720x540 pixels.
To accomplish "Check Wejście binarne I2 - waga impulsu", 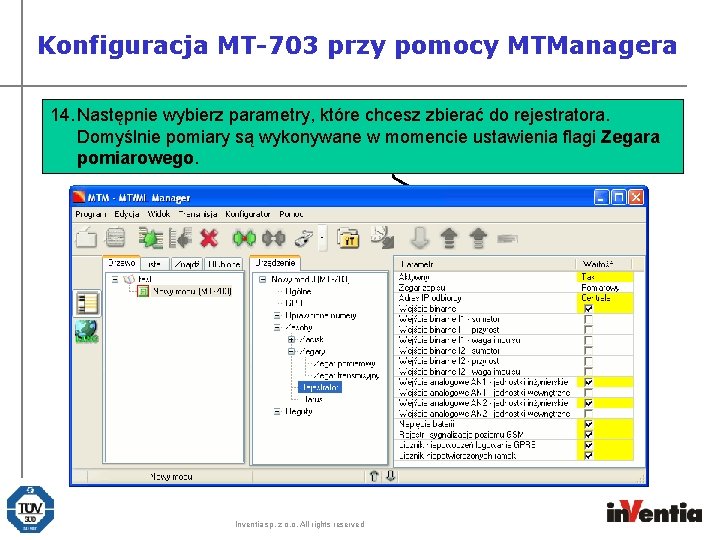I will click(x=588, y=371).
